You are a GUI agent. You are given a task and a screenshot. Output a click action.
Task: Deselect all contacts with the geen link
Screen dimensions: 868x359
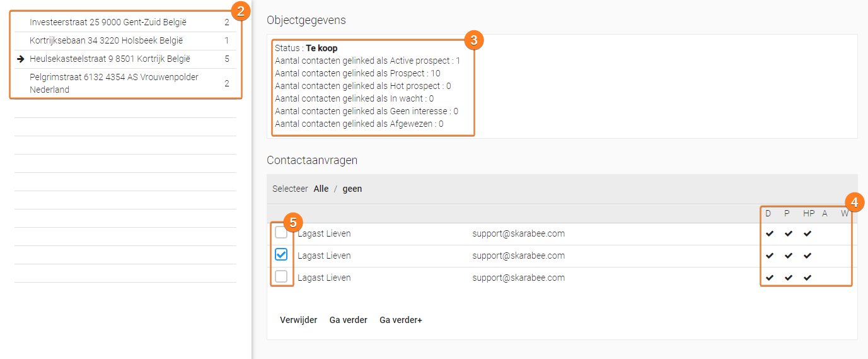tap(352, 189)
